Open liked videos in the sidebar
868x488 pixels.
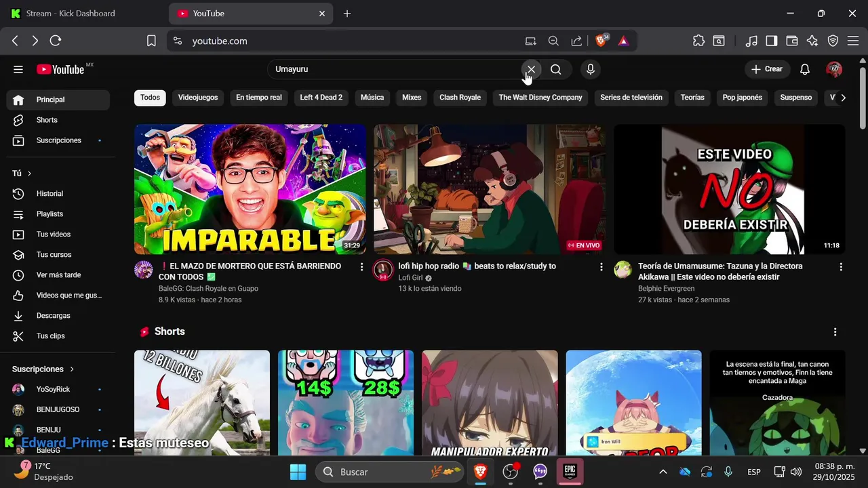point(58,296)
